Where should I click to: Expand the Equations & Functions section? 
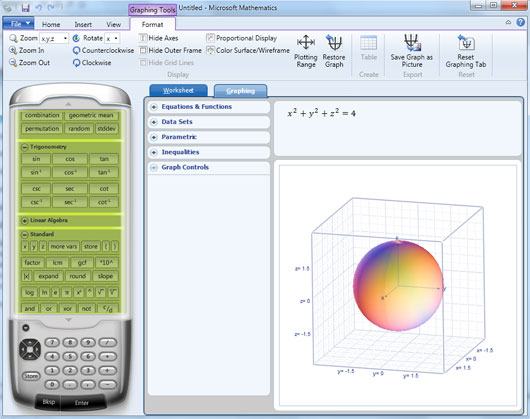click(x=154, y=107)
